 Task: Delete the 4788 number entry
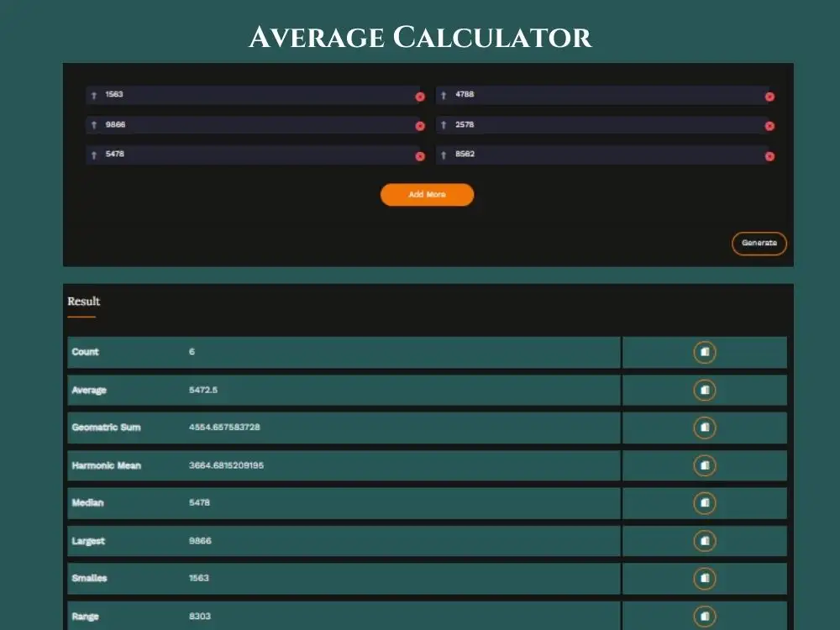click(x=769, y=97)
